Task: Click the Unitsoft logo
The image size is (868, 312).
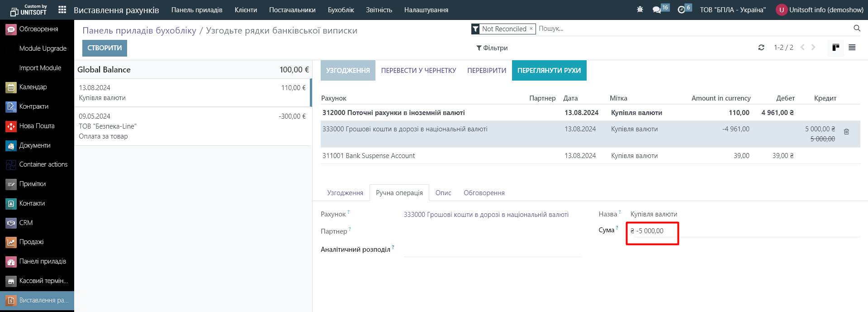Action: (28, 10)
